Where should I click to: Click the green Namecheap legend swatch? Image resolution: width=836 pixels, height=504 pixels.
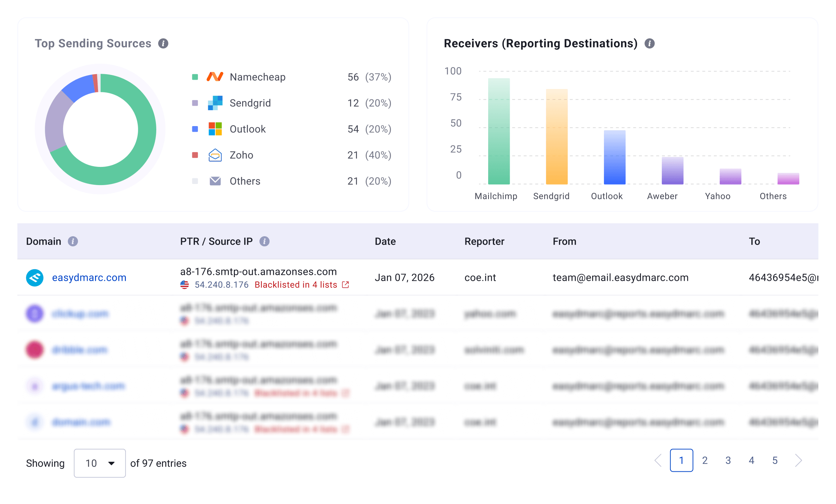pyautogui.click(x=195, y=77)
